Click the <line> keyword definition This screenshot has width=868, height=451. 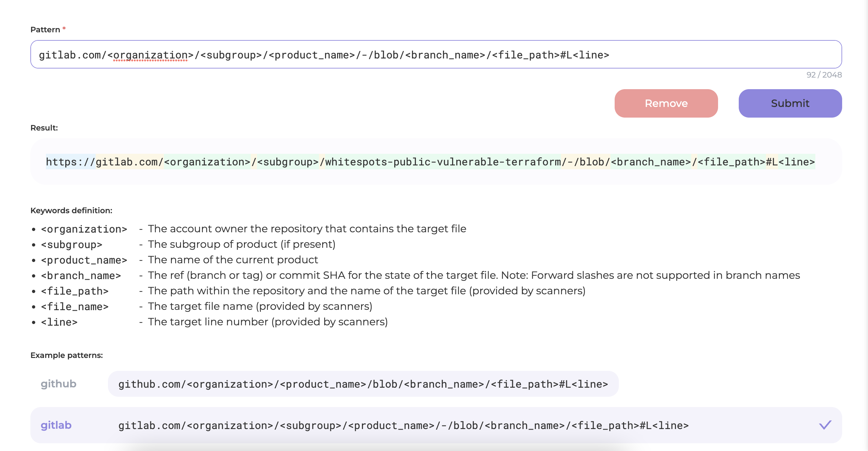coord(59,322)
